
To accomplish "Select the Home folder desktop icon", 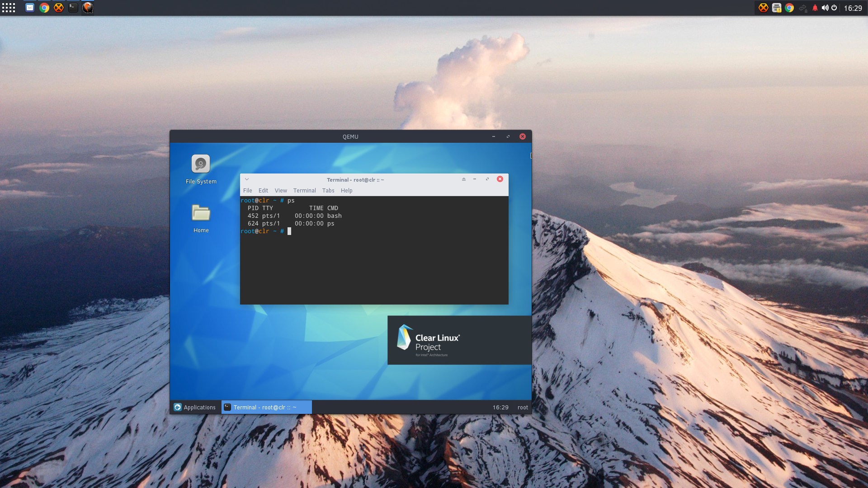I will pos(201,219).
